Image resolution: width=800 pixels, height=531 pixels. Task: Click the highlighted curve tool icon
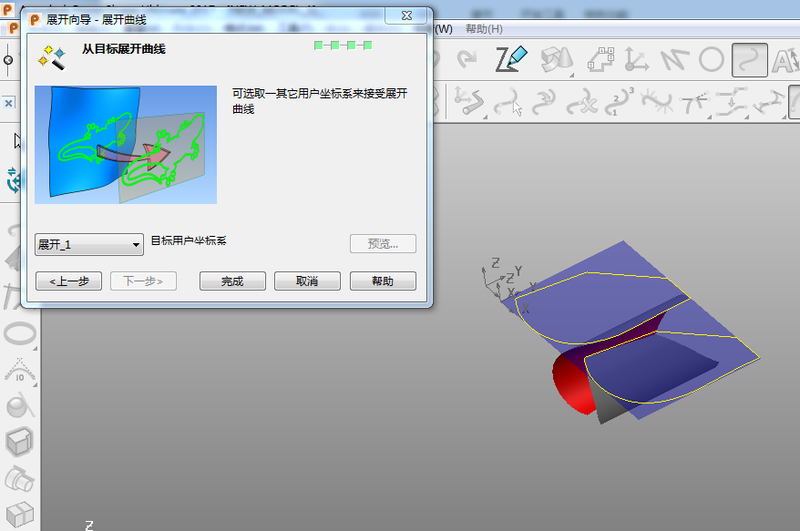749,60
